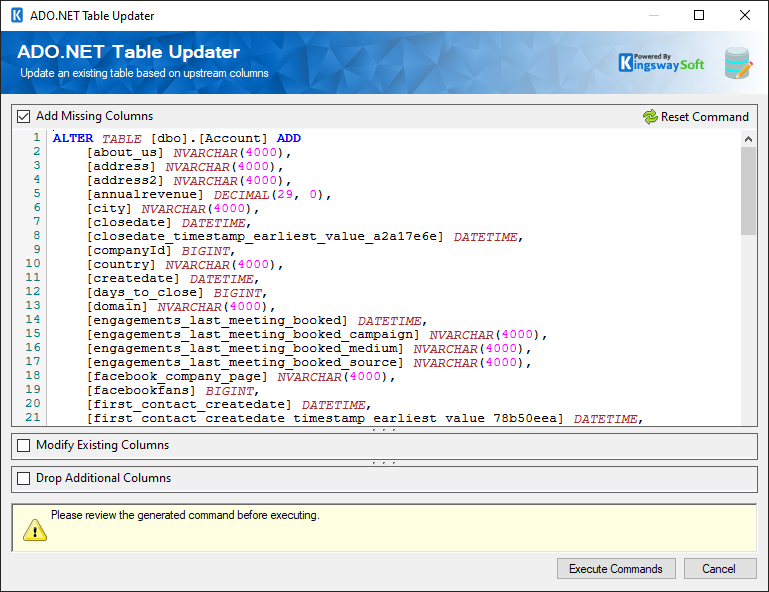This screenshot has width=769, height=592.
Task: Uncheck the Add Missing Columns checkbox
Action: [24, 116]
